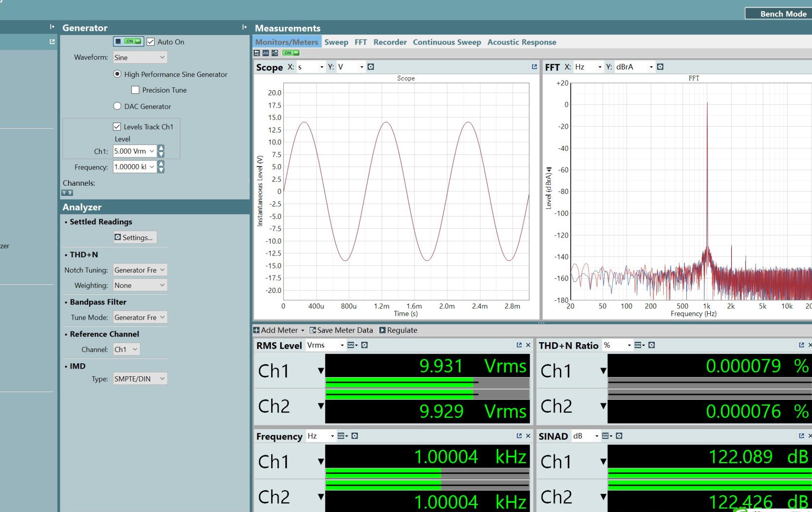Screen dimensions: 812x512
Task: Open the Reference Channel Ch1 dropdown
Action: click(x=126, y=349)
